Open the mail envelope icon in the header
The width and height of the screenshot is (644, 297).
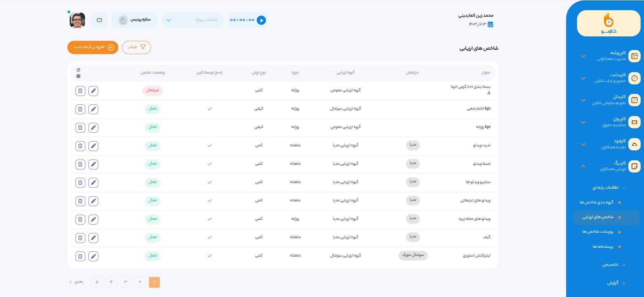click(x=99, y=20)
